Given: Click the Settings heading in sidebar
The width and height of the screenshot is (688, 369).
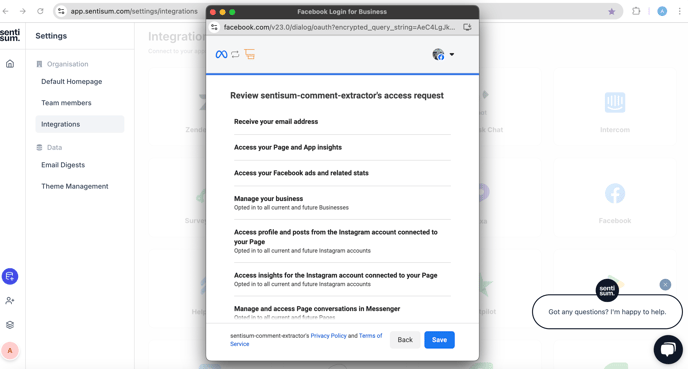Looking at the screenshot, I should point(51,36).
